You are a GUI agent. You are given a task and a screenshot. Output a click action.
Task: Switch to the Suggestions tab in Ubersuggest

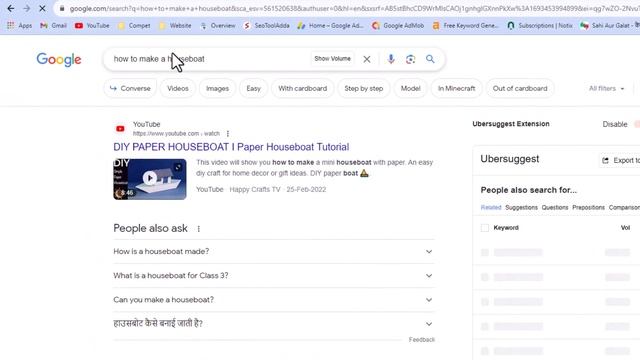pyautogui.click(x=521, y=207)
